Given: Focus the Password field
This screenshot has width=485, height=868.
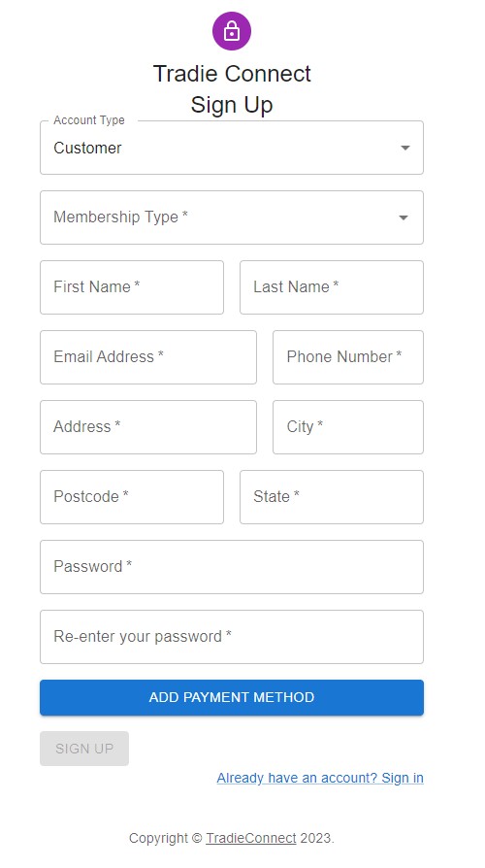Looking at the screenshot, I should (x=232, y=567).
